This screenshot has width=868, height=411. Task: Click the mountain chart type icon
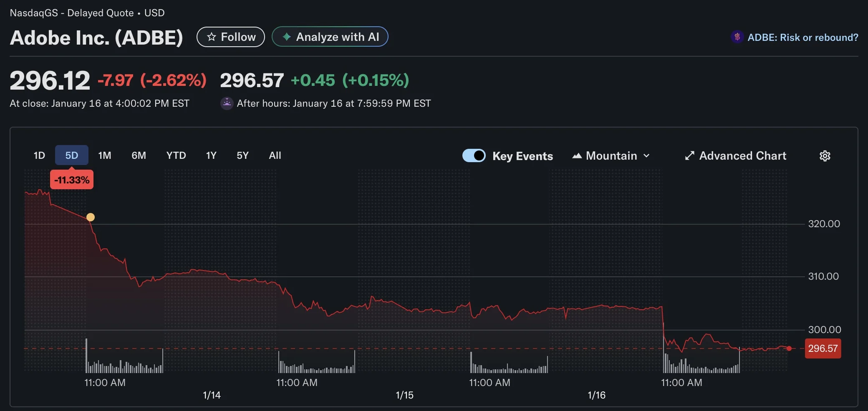point(577,156)
